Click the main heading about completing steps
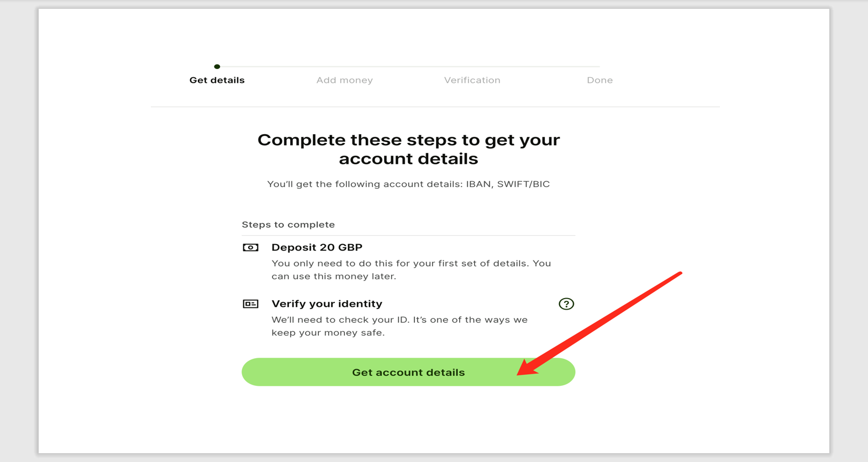The image size is (868, 462). pos(408,149)
